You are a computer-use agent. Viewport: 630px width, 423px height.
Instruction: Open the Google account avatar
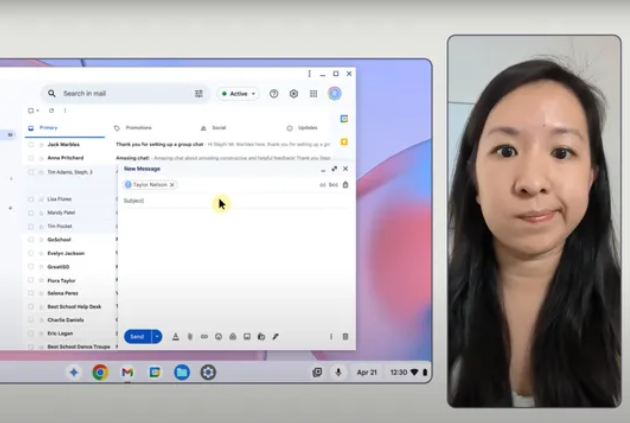click(334, 94)
